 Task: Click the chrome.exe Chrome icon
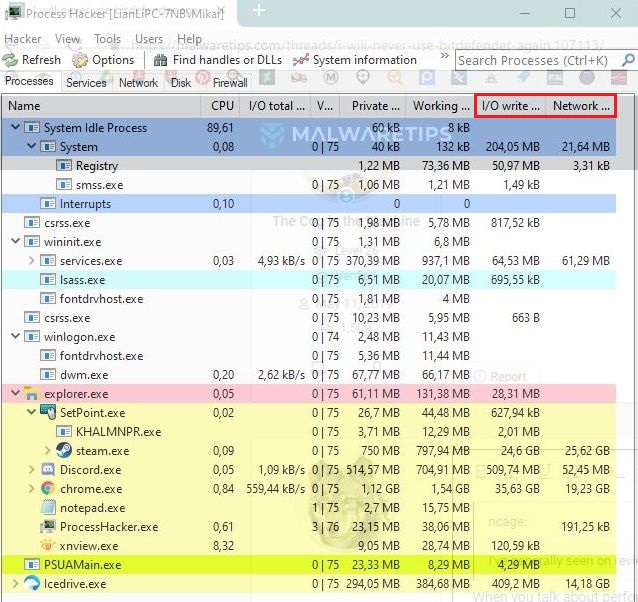48,489
